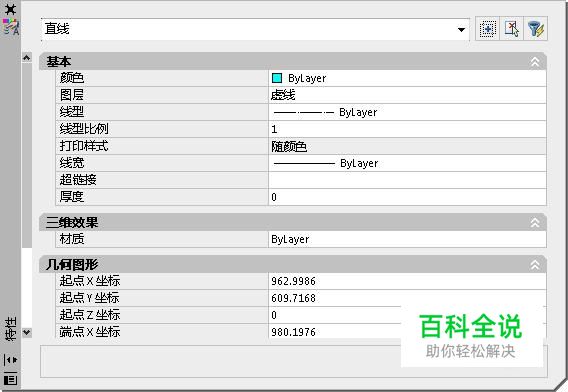Viewport: 568px width, 392px height.
Task: Select the 颜色 property label
Action: [x=72, y=78]
